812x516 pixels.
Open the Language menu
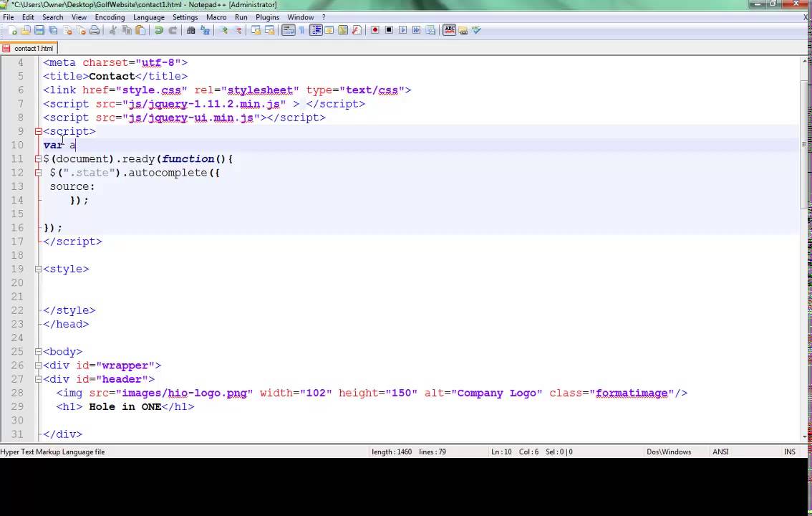point(149,17)
